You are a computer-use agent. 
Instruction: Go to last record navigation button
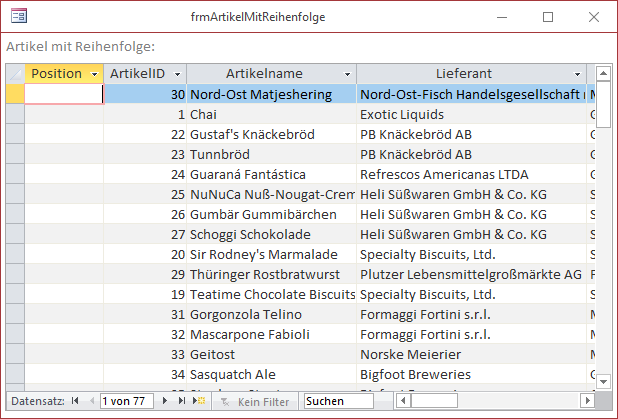pos(181,401)
